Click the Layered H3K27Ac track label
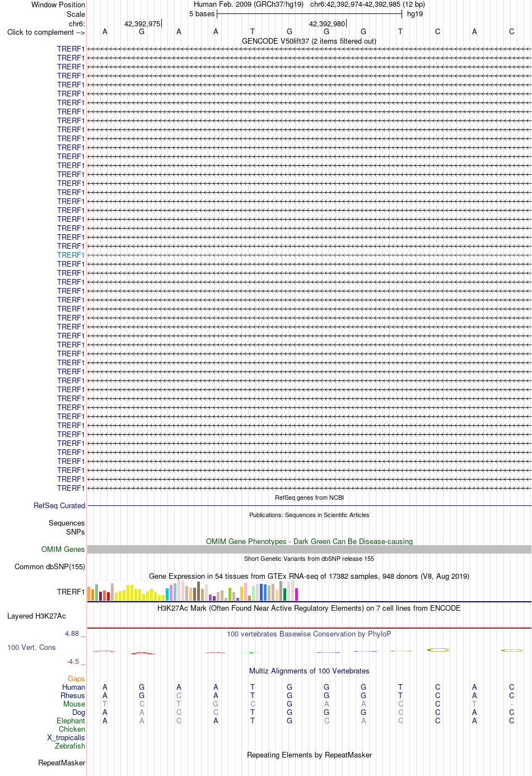The height and width of the screenshot is (776, 532). click(x=36, y=616)
